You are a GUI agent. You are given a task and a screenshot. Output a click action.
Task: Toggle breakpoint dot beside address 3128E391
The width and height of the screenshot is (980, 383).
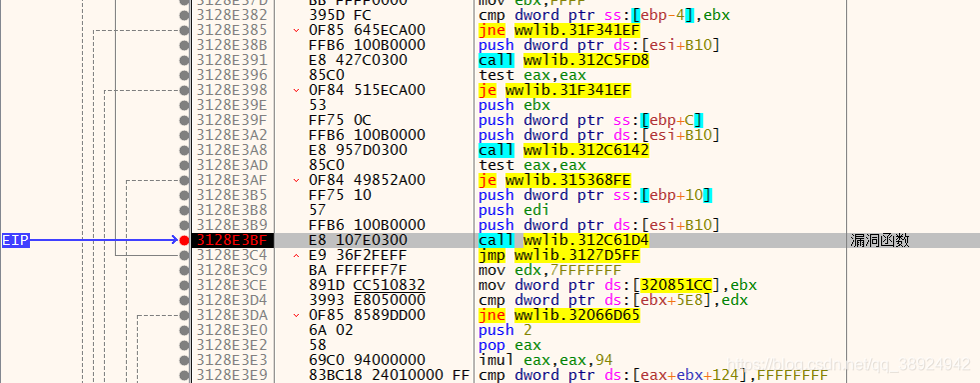pos(184,60)
